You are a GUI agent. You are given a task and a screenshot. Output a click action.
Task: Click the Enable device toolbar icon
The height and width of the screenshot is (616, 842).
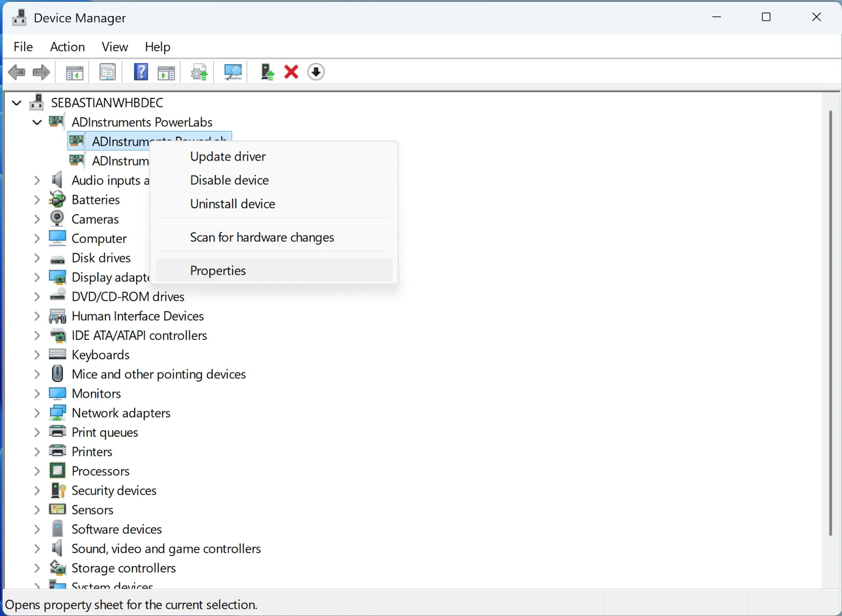click(x=267, y=72)
